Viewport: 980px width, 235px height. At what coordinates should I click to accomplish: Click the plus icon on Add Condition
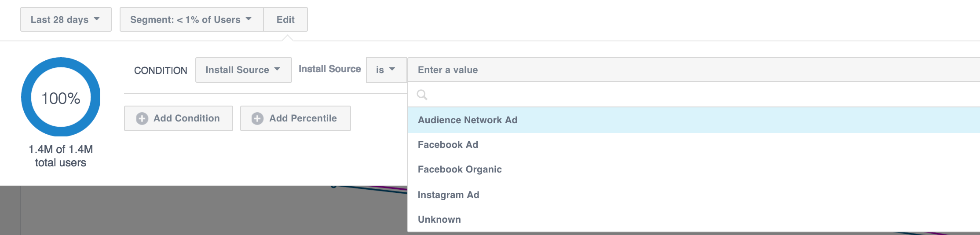(x=142, y=118)
